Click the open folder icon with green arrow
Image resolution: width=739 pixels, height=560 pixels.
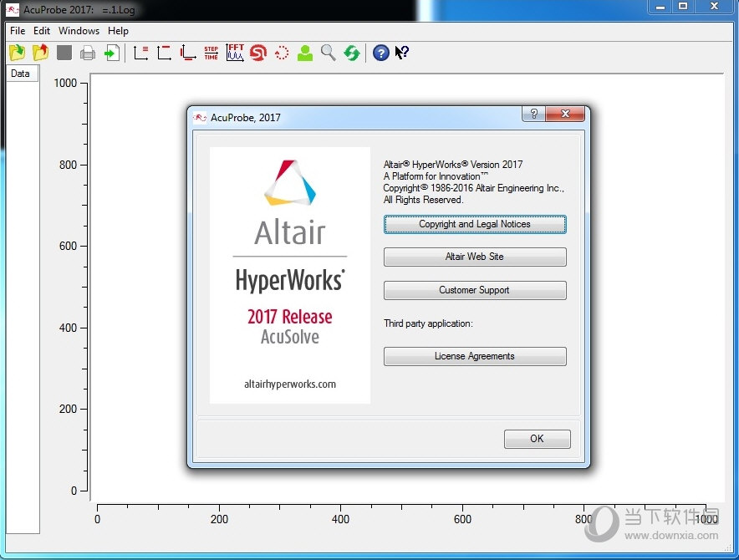coord(18,53)
